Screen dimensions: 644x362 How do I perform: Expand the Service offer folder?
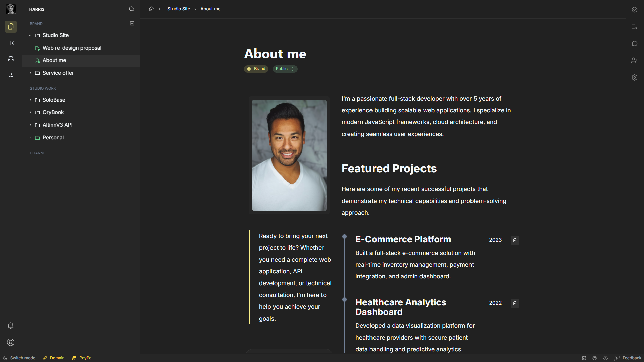pyautogui.click(x=30, y=73)
